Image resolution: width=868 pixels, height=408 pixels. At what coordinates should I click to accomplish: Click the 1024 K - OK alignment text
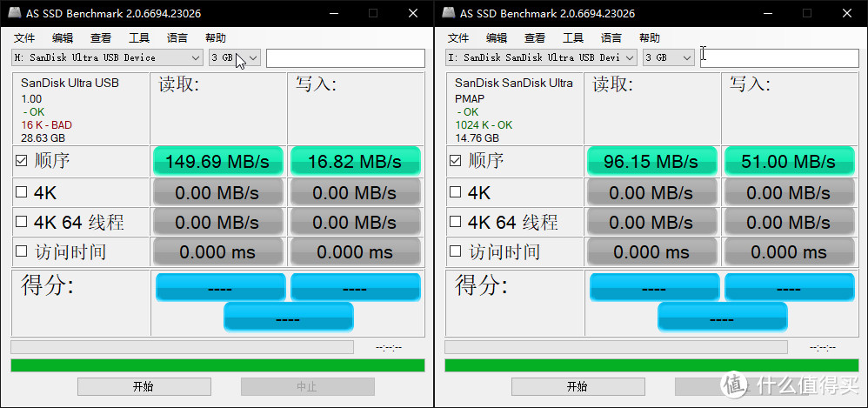484,125
